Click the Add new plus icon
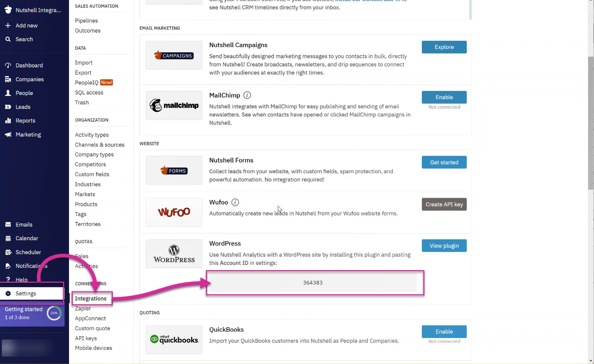This screenshot has height=364, width=594. click(x=8, y=25)
